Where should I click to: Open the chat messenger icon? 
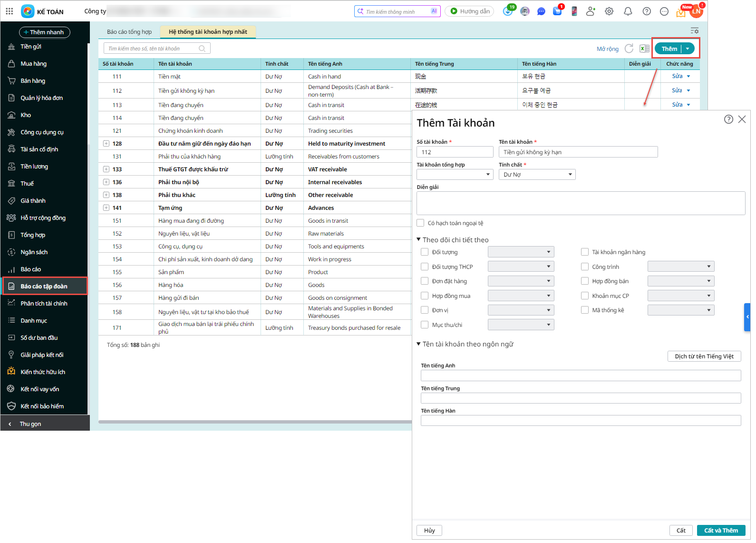click(541, 11)
